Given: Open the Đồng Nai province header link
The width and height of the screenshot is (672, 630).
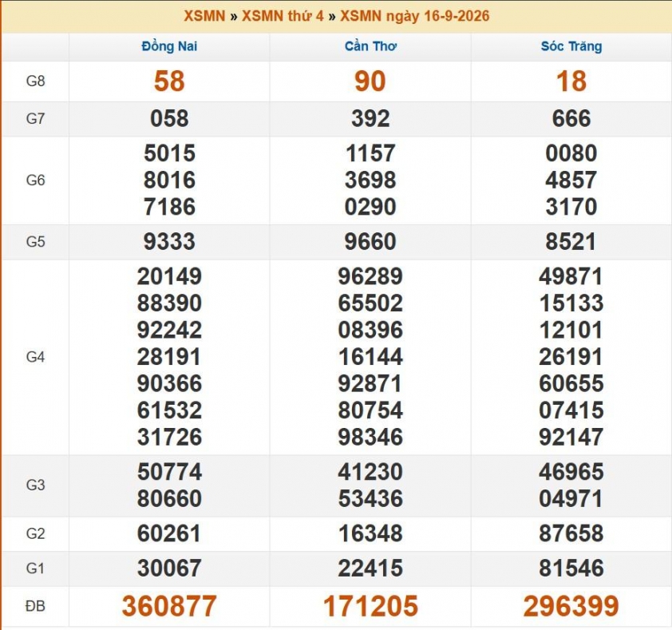Looking at the screenshot, I should coord(169,46).
